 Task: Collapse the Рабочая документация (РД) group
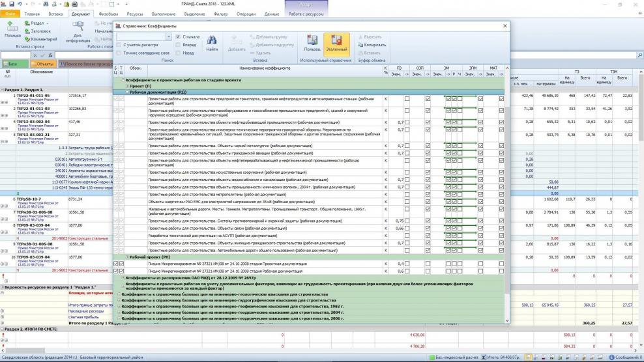pos(126,92)
